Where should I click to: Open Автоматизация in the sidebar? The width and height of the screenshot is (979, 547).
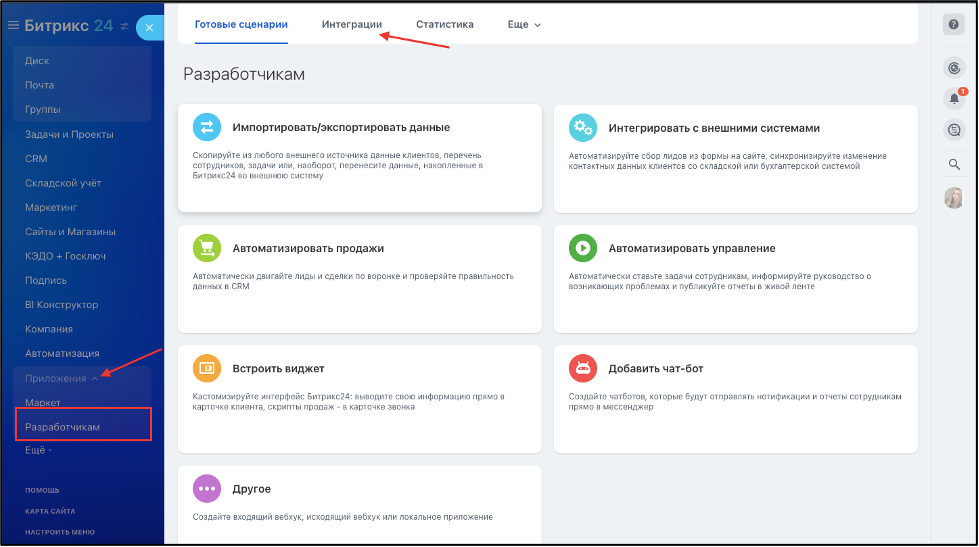[x=62, y=353]
